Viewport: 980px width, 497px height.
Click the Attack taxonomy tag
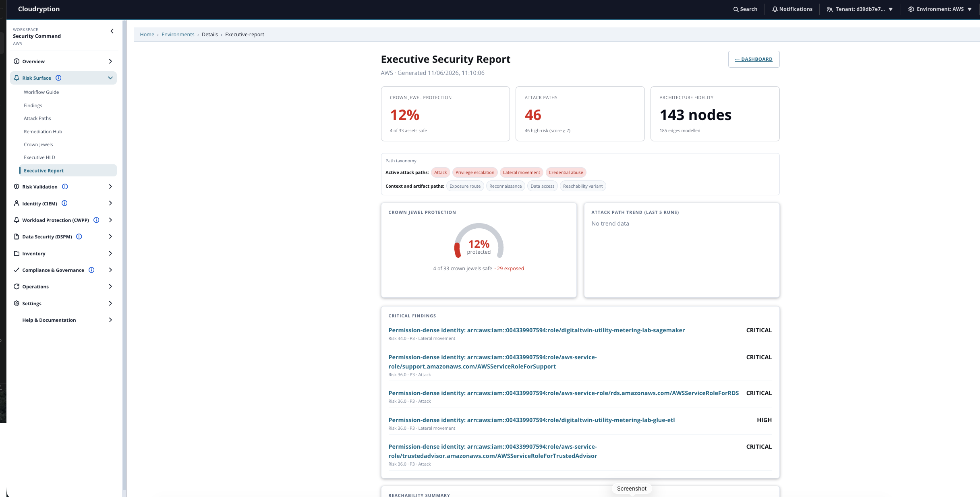point(440,172)
